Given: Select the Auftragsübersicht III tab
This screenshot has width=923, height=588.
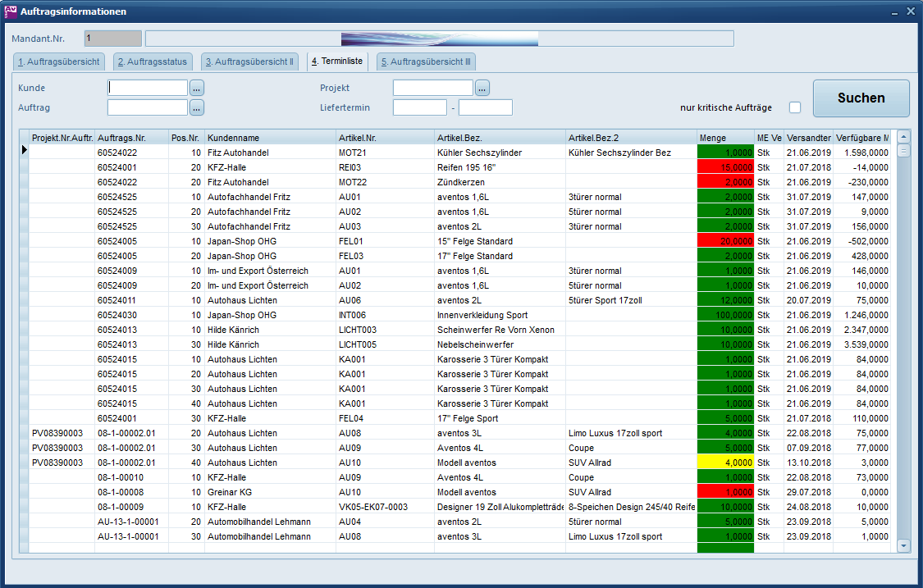Looking at the screenshot, I should pos(425,62).
